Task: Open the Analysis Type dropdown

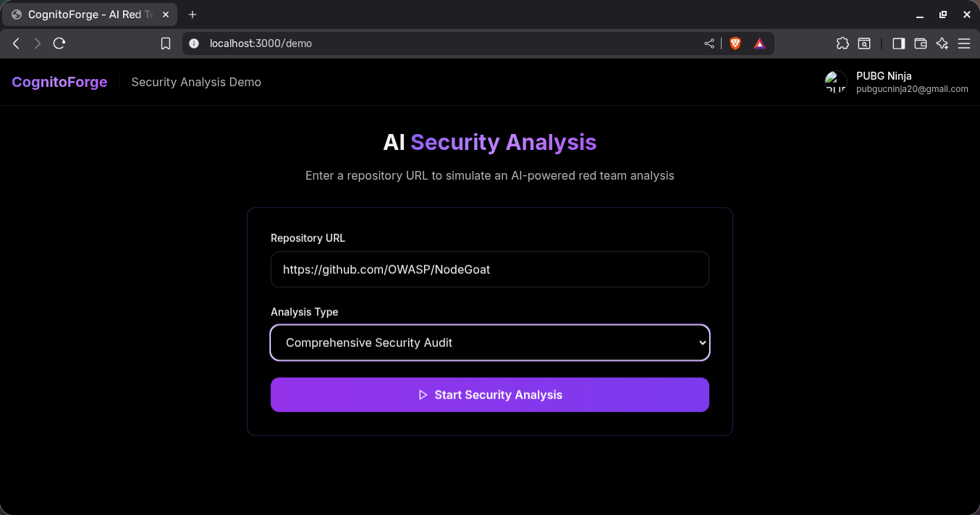Action: (490, 343)
